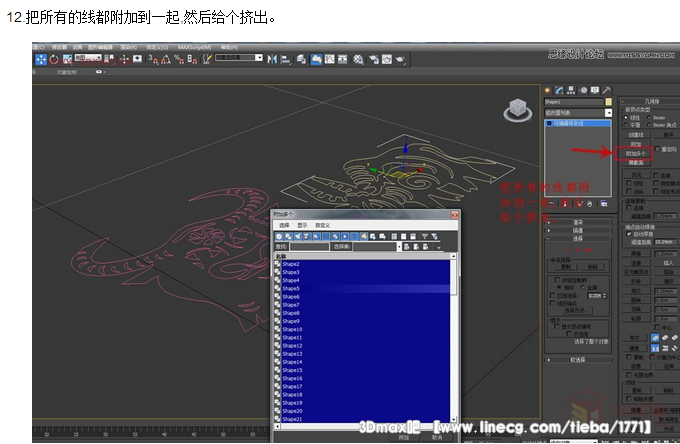Click the Select and Rotate tool icon
The width and height of the screenshot is (680, 444).
[x=54, y=59]
